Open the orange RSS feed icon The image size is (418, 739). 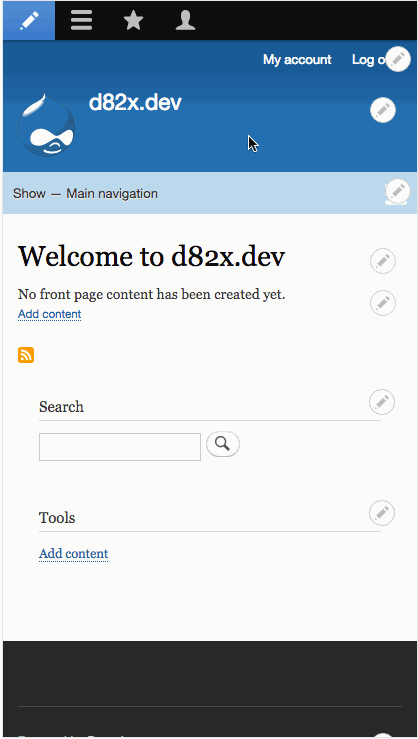click(x=26, y=355)
